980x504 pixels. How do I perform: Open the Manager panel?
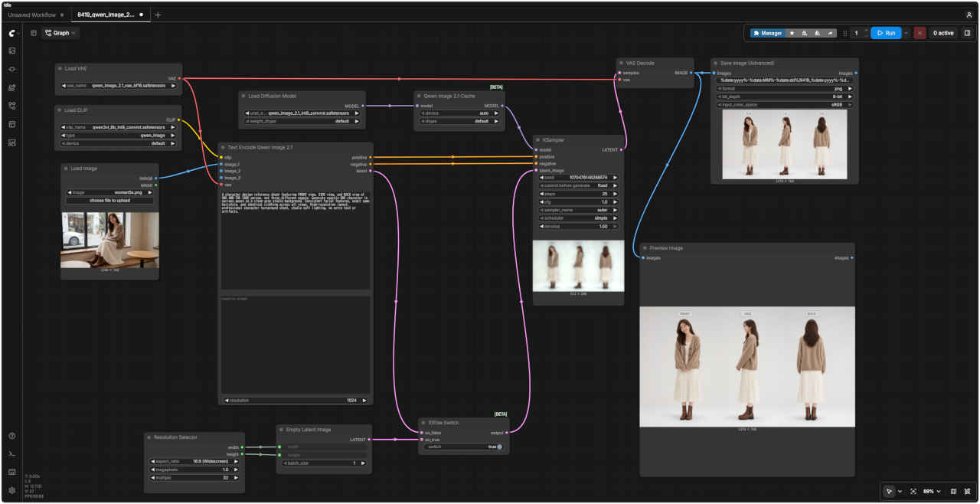coord(767,33)
